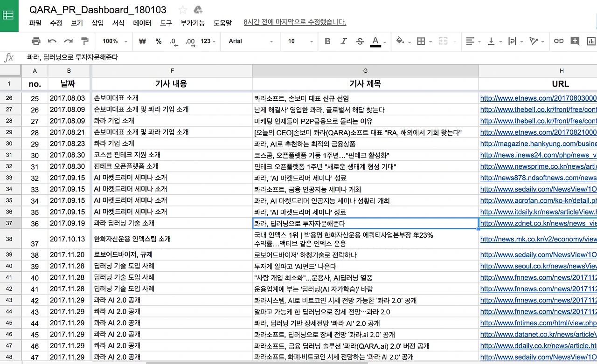
Task: Open the vertical align dropdown
Action: pos(493,41)
